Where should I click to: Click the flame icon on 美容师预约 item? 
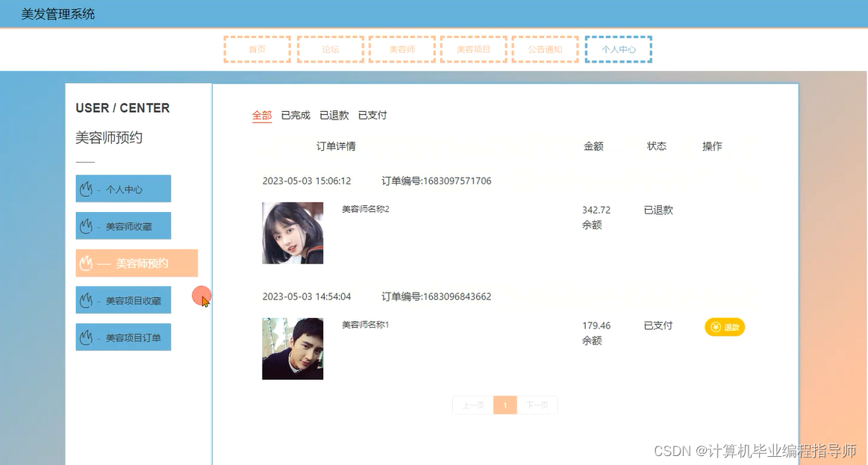[x=86, y=263]
